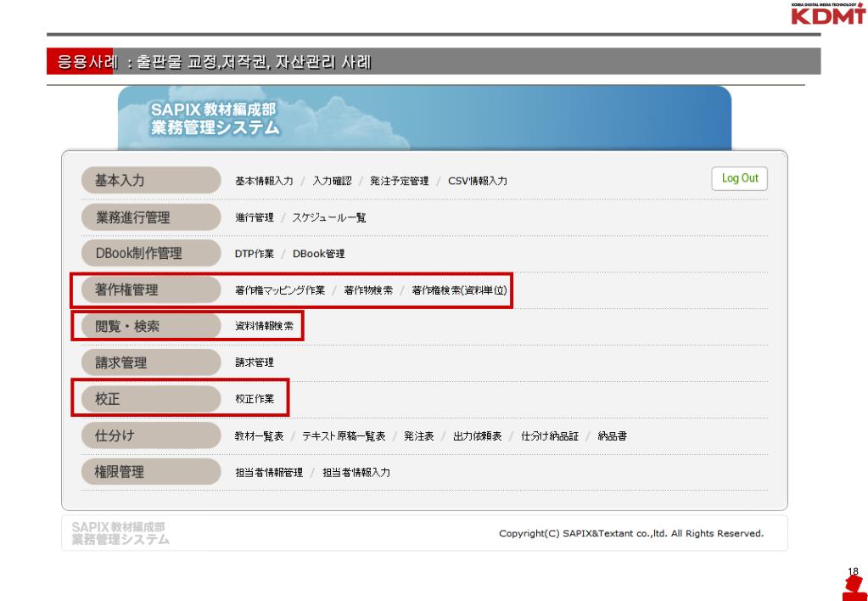The height and width of the screenshot is (601, 868).
Task: Open the CSV情報入力 link
Action: [x=477, y=181]
